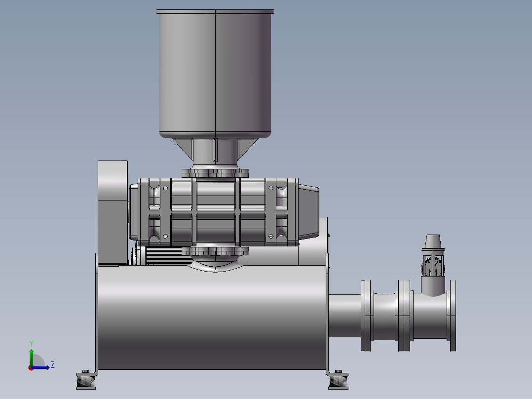Select the outlet pipe stub leaving the tank

click(344, 316)
